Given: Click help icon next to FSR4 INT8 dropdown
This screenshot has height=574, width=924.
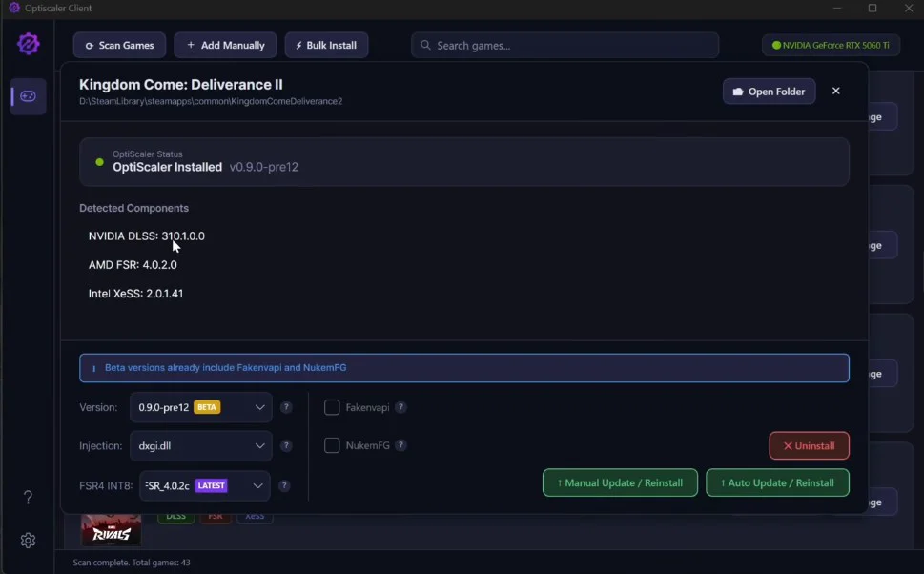Looking at the screenshot, I should (x=284, y=485).
